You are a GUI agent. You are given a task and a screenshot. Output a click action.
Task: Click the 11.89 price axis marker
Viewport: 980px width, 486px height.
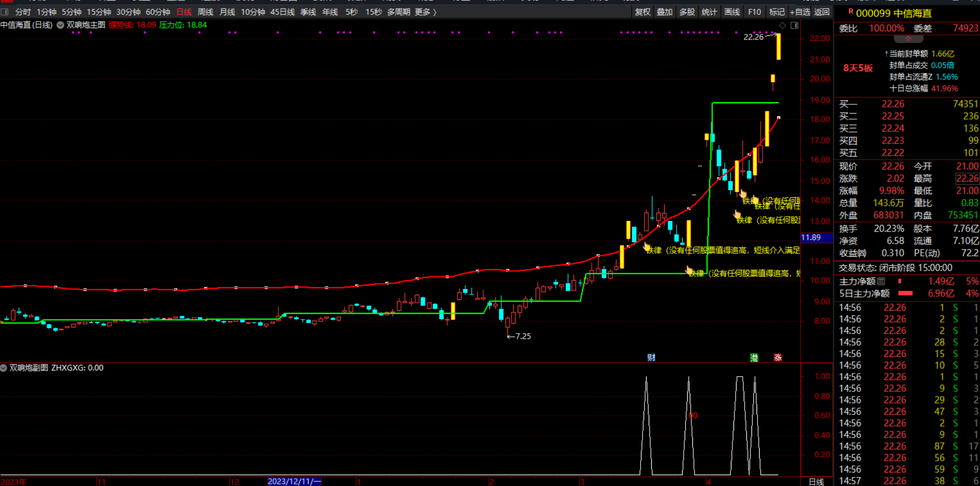tap(816, 237)
